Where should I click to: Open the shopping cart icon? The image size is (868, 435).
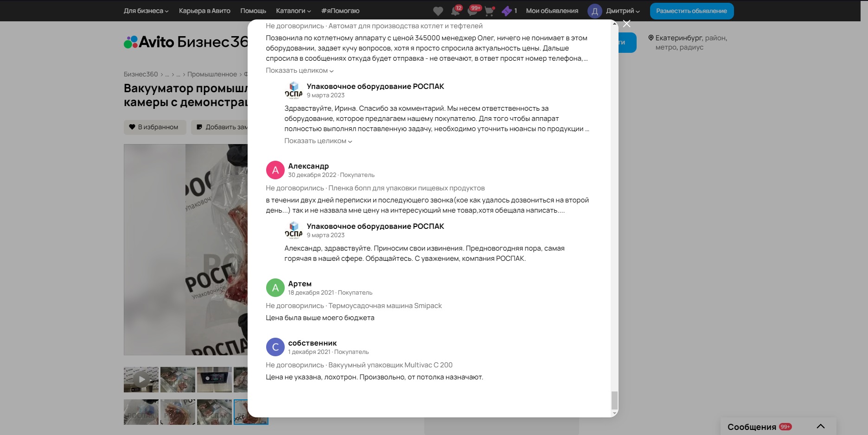[x=490, y=11]
